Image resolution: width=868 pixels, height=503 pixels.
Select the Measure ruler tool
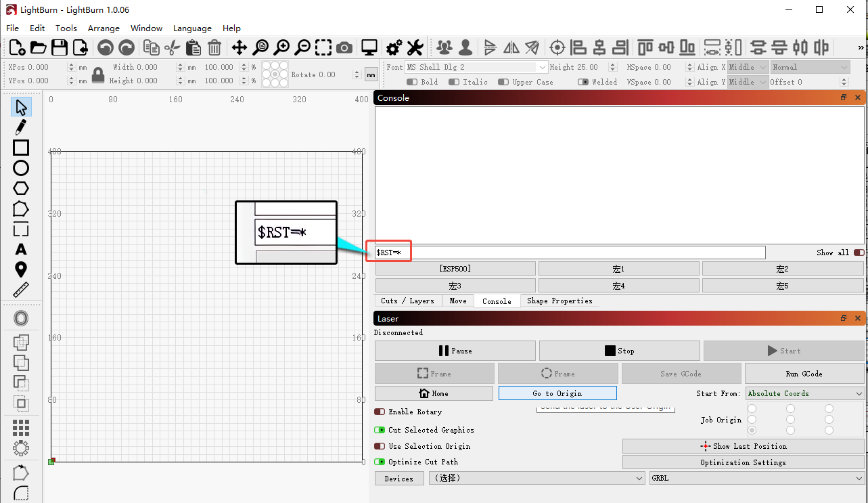point(21,290)
